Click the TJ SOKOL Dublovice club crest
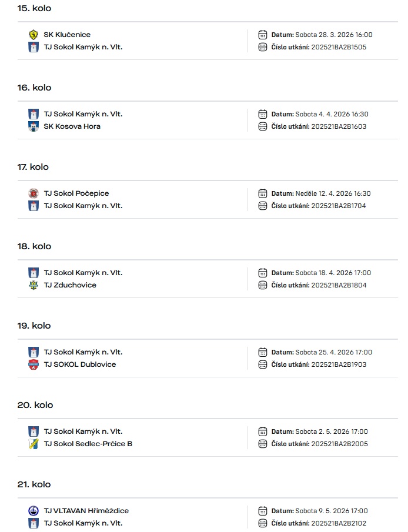 coord(34,364)
